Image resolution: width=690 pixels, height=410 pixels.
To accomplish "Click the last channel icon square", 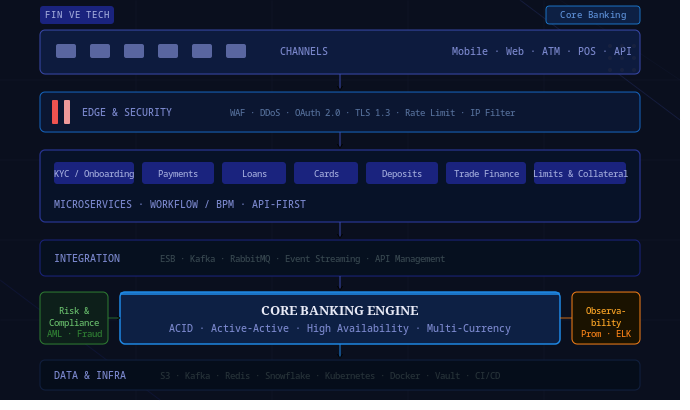I will 236,51.
